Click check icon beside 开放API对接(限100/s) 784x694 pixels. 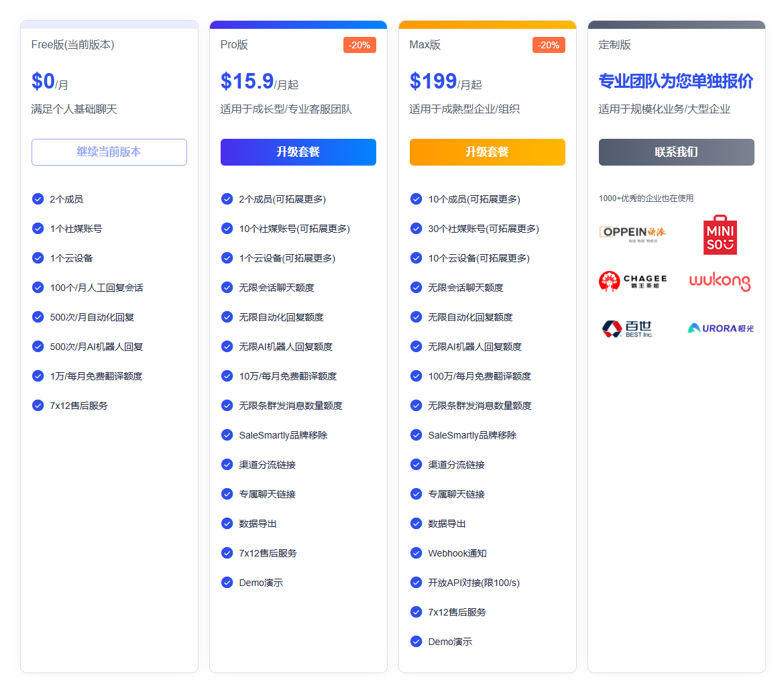[x=416, y=583]
